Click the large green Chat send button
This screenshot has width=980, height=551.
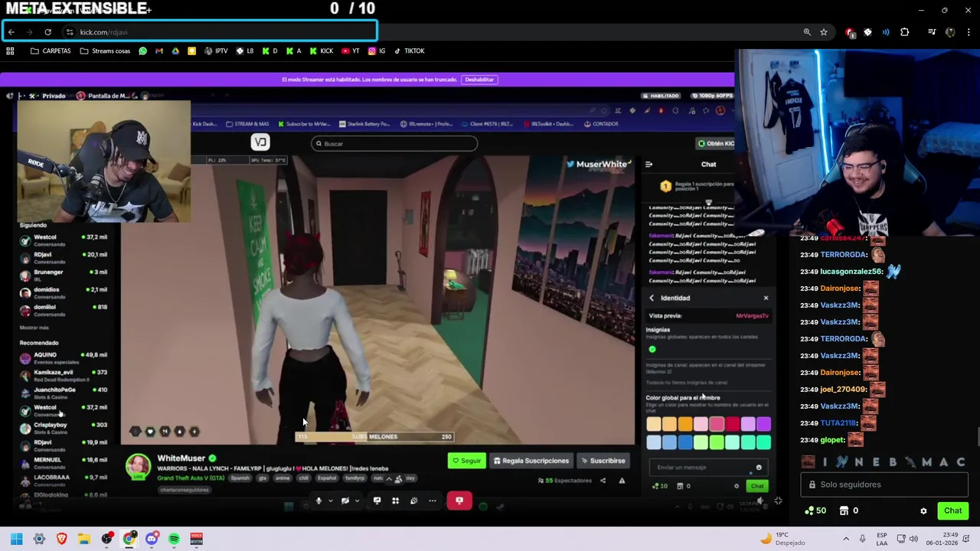coord(953,510)
